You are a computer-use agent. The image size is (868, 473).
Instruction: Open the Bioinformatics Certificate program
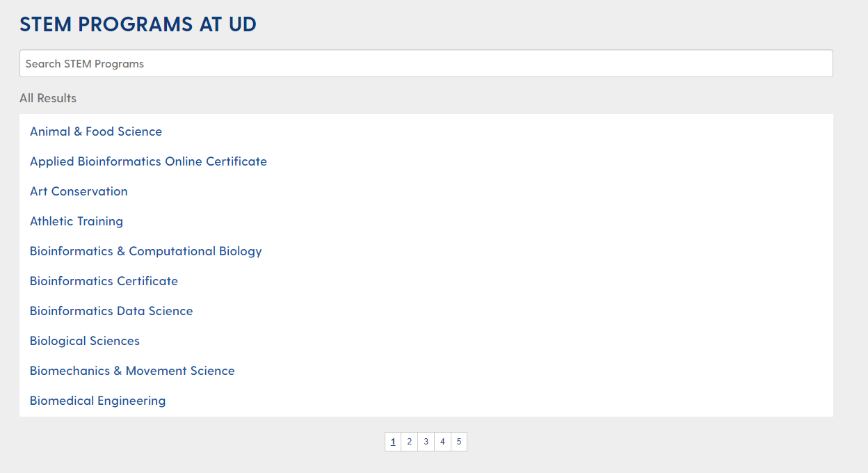click(104, 281)
